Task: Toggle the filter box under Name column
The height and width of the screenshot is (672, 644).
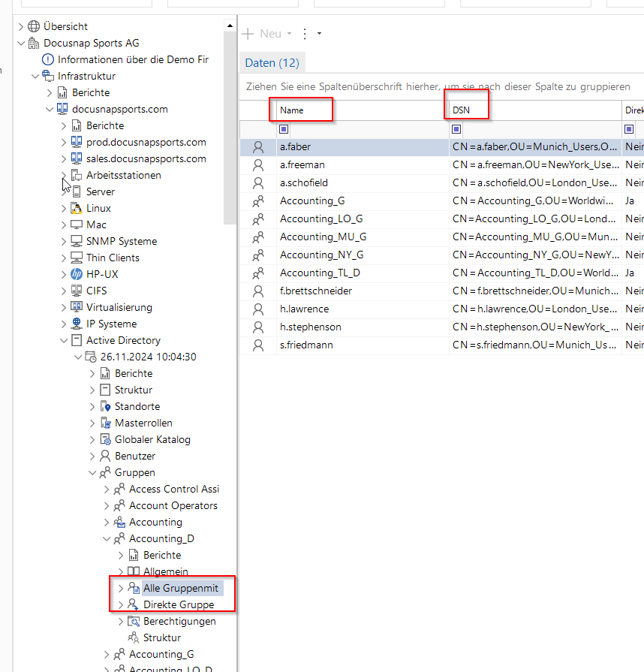Action: 284,128
